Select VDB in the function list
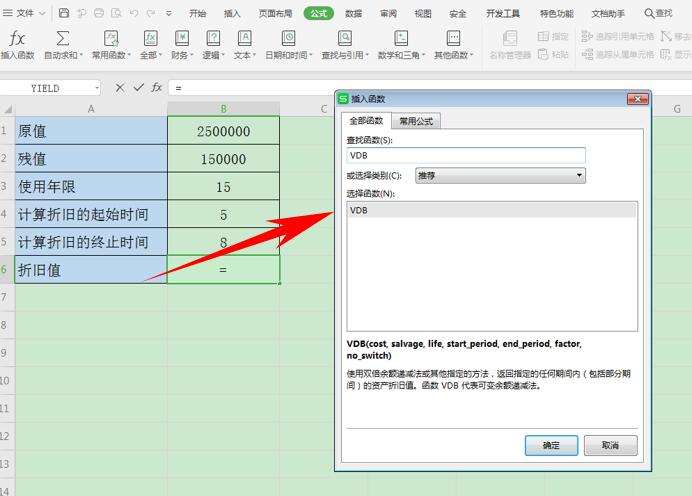Viewport: 692px width, 496px height. click(x=492, y=210)
